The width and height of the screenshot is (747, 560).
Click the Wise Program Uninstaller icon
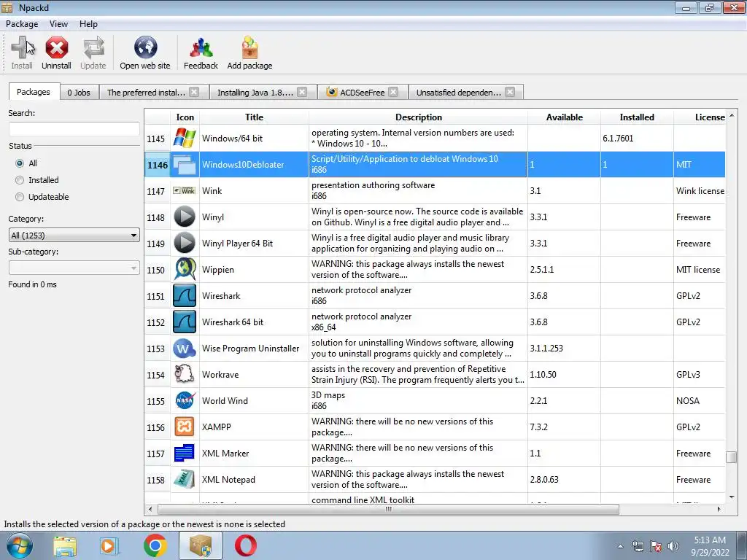185,349
